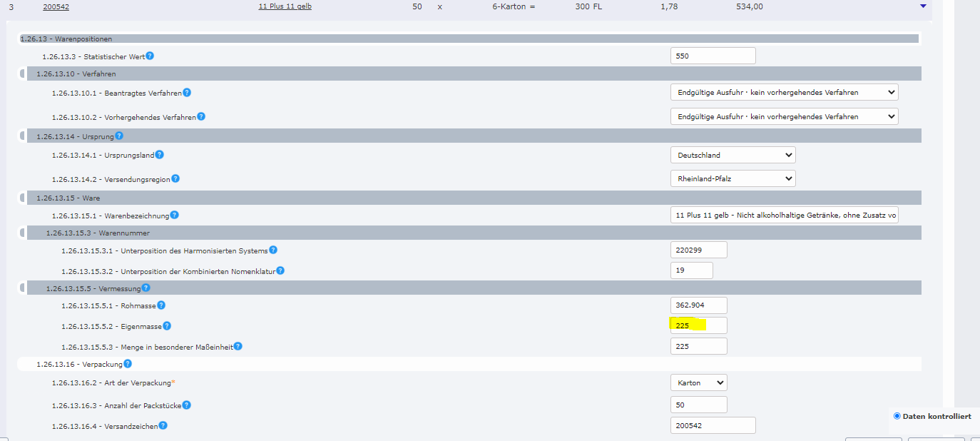
Task: Click the Unterposition des Harmonisierten Systems field
Action: (698, 250)
